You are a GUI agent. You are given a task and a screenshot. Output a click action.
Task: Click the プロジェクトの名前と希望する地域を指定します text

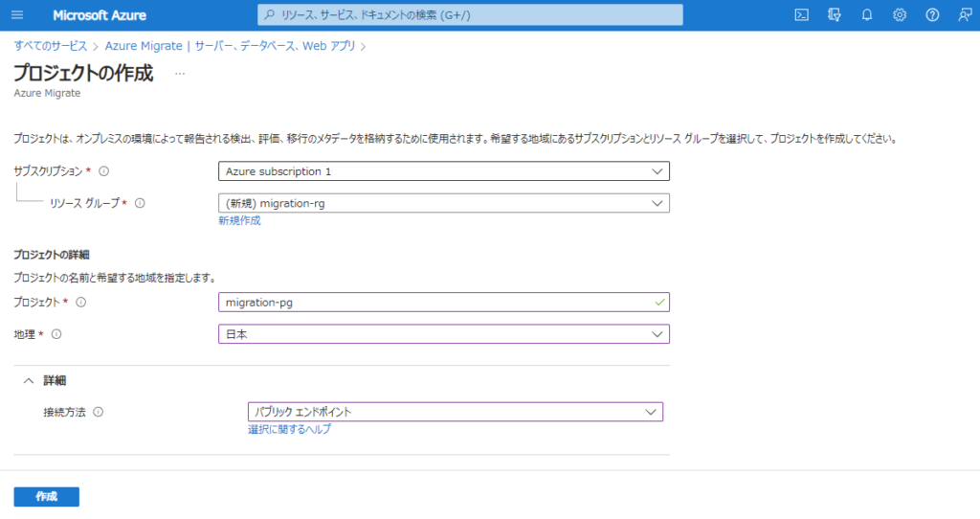click(115, 278)
